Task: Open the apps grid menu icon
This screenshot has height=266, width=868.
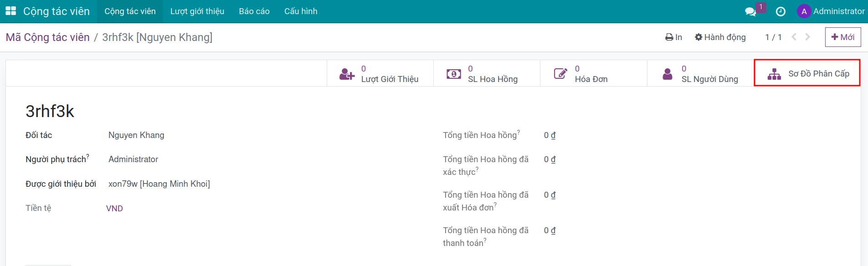Action: 10,11
